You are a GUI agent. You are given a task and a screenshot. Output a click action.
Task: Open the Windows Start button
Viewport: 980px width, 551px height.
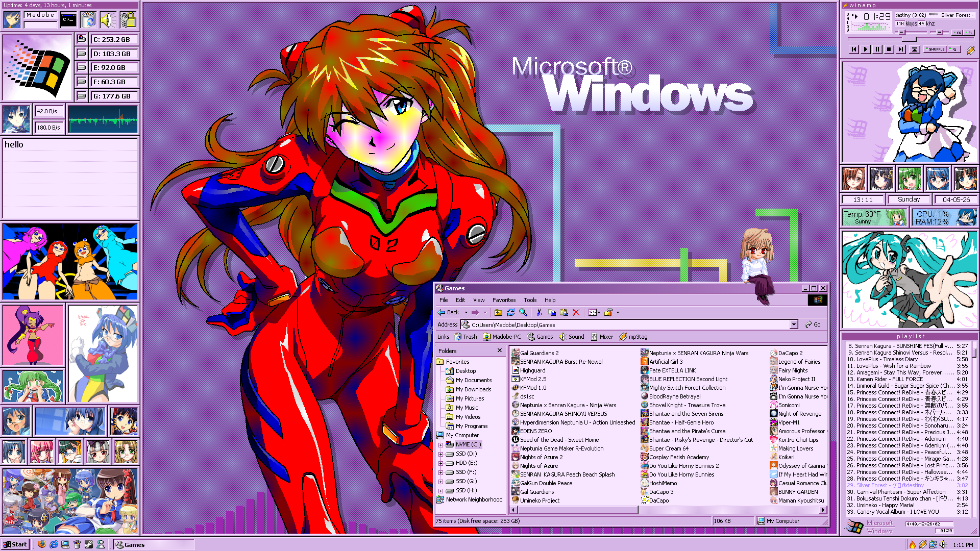click(x=15, y=544)
